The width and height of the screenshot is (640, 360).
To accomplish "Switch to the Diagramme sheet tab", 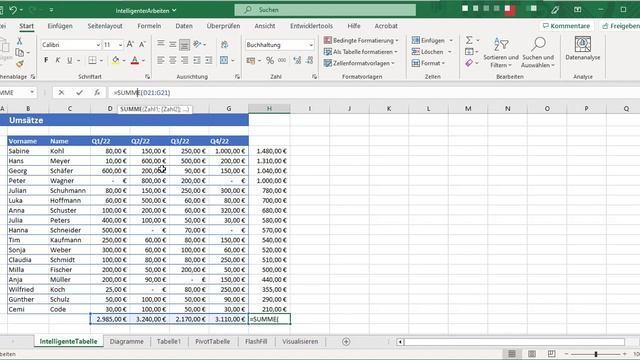I will pos(127,341).
